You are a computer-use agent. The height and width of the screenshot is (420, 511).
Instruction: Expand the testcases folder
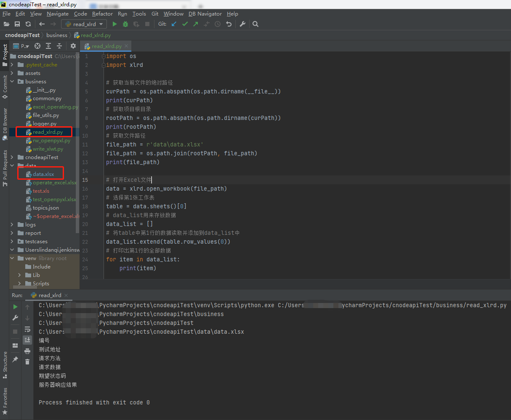pos(12,242)
